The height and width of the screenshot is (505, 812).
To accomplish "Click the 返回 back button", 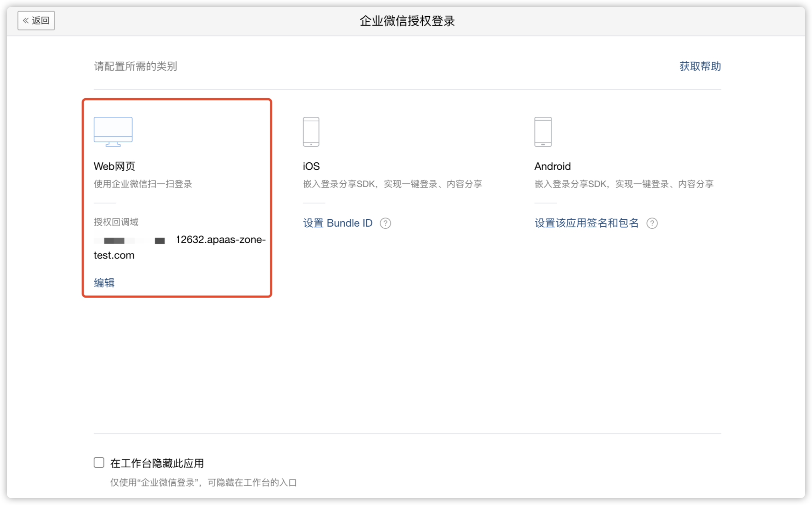I will point(36,21).
